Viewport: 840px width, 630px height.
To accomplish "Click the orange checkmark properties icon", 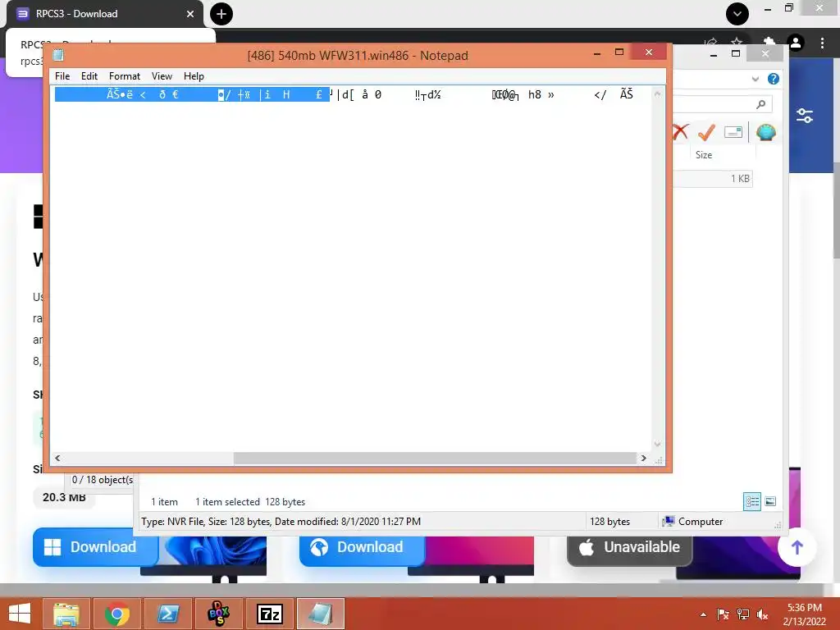I will (706, 132).
